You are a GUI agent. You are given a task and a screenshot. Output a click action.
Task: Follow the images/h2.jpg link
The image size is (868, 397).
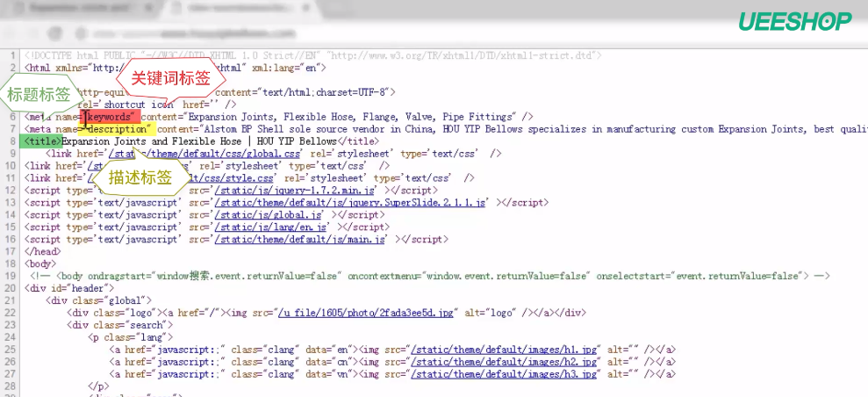(506, 362)
